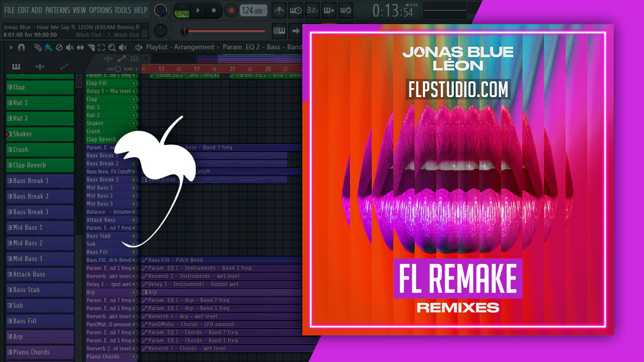
Task: Show audio clips in the picker
Action: tap(40, 67)
